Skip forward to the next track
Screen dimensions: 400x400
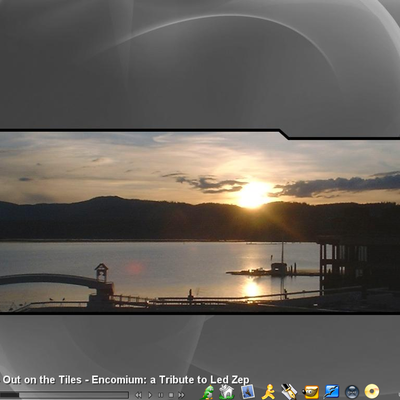coord(181,395)
